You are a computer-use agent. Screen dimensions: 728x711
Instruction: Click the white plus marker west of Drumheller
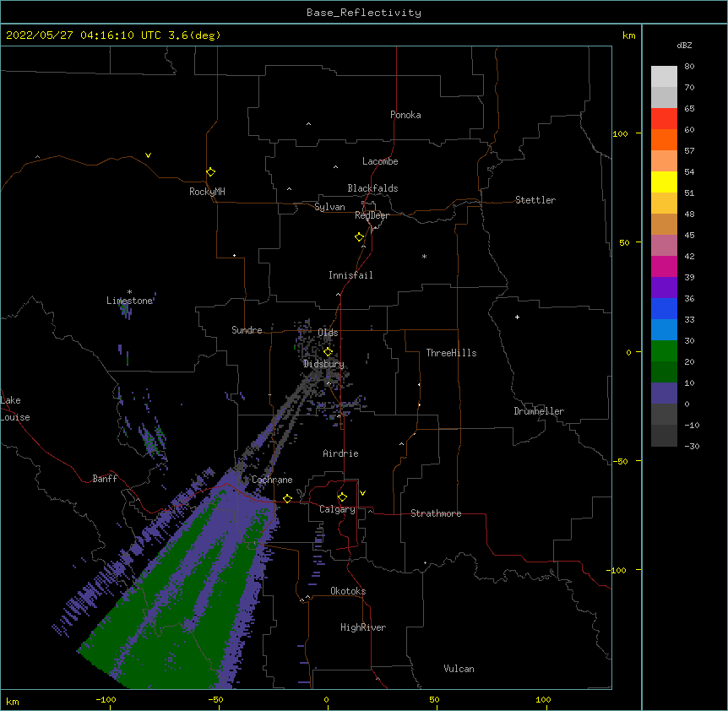pos(517,317)
